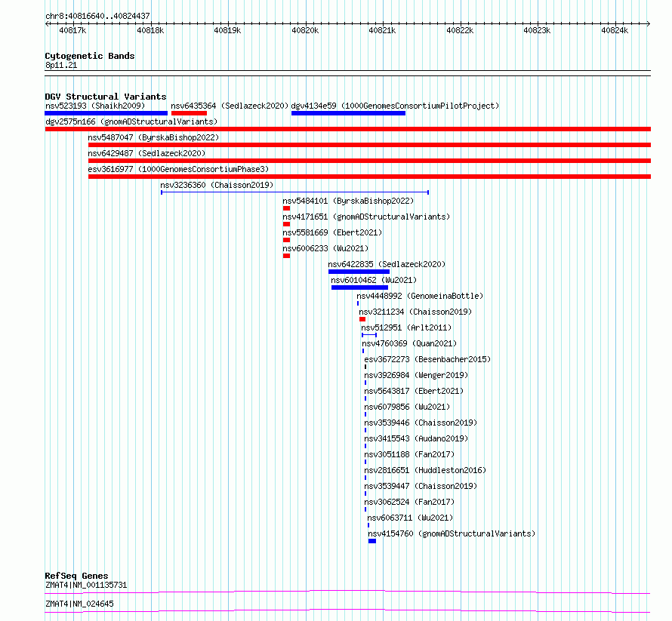This screenshot has width=672, height=621.
Task: Open nsv6010462 (Wu2021) label
Action: [374, 280]
